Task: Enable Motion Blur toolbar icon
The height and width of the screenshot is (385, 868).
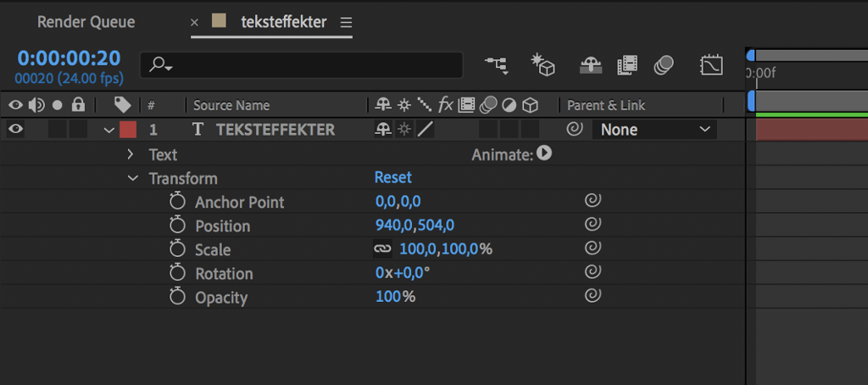Action: tap(664, 65)
